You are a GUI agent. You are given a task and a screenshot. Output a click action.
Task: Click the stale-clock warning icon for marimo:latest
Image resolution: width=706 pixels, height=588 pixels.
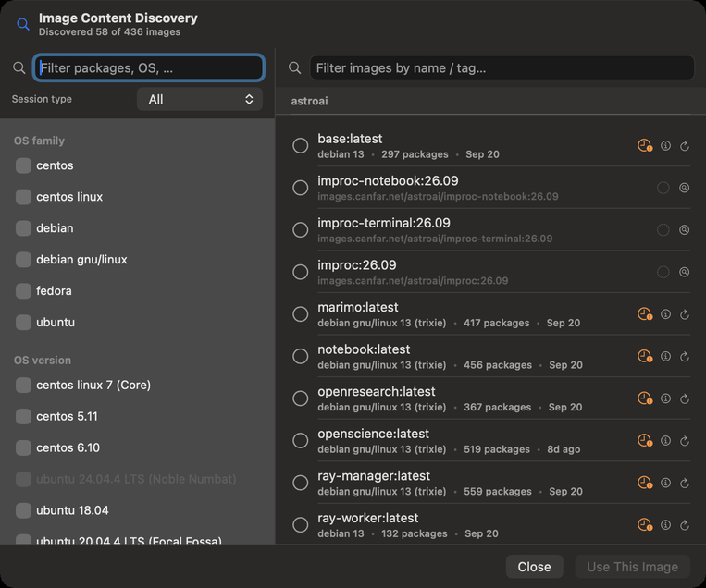point(645,314)
